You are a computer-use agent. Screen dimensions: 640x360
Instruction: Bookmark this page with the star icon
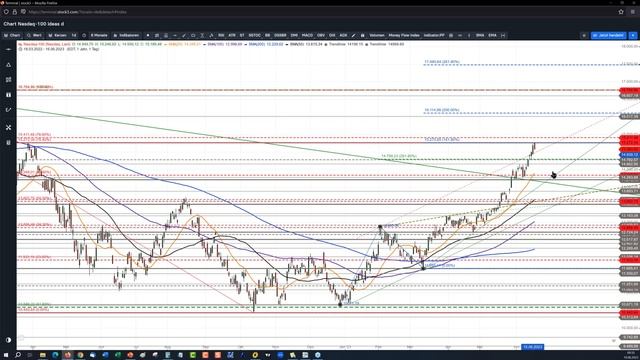point(621,12)
